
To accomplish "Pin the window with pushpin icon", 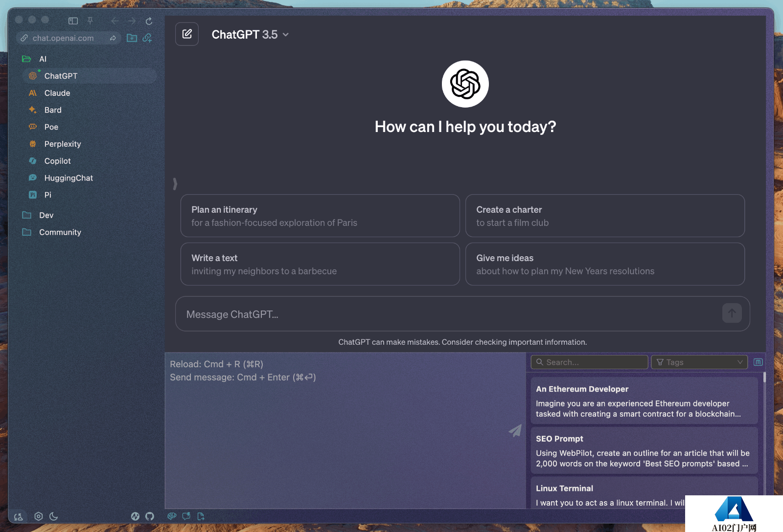I will point(90,21).
